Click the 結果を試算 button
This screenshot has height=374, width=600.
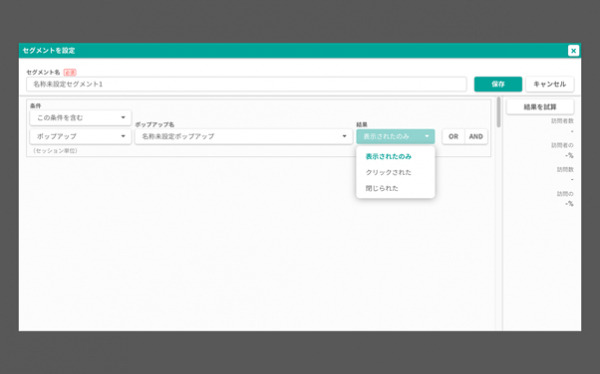coord(540,107)
